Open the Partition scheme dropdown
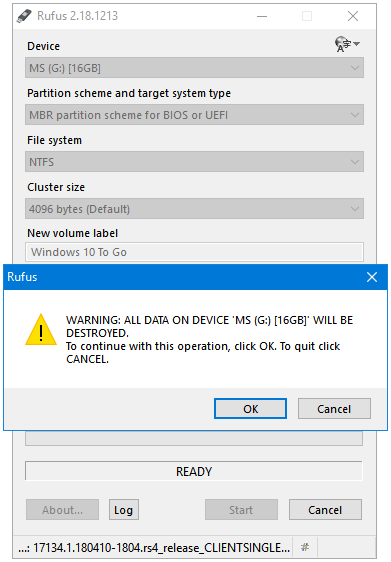Screen dimensions: 391x562 (x=194, y=115)
